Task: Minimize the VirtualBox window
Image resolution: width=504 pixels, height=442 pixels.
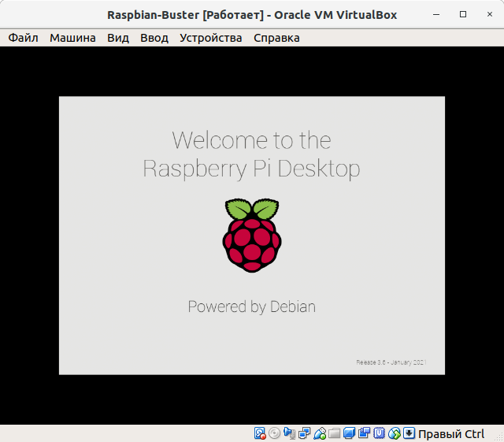Action: click(436, 14)
